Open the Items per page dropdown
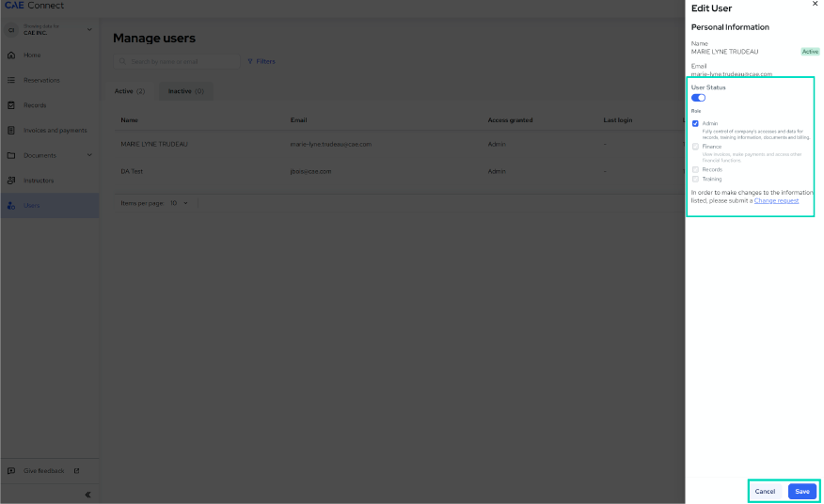Viewport: 824px width, 504px height. [179, 203]
